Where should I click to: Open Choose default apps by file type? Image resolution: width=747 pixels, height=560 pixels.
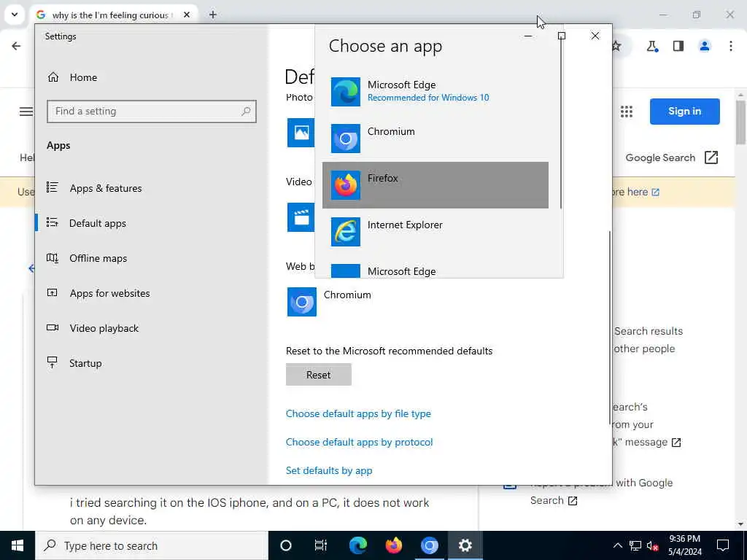358,413
